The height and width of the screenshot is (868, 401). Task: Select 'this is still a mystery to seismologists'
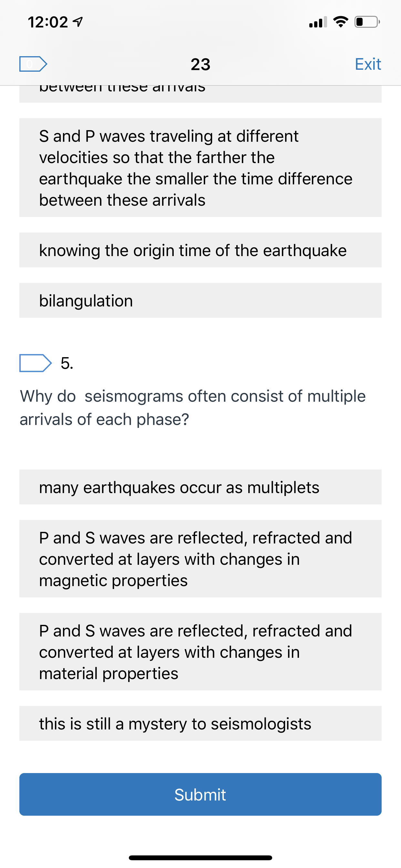tap(200, 723)
